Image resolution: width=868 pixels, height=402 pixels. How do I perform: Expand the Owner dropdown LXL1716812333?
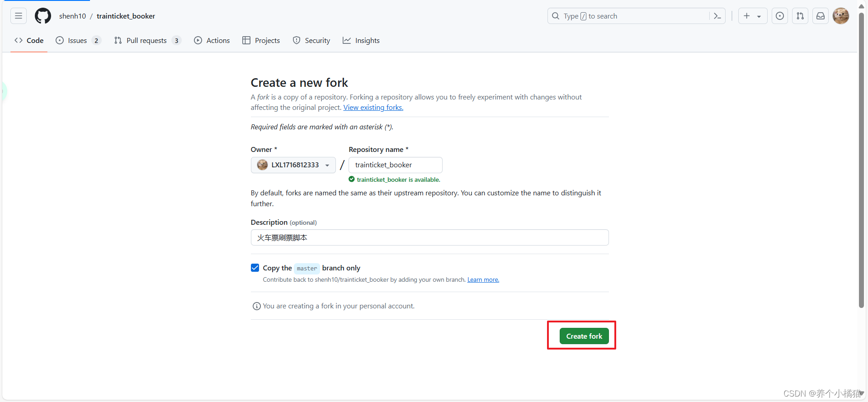coord(293,165)
